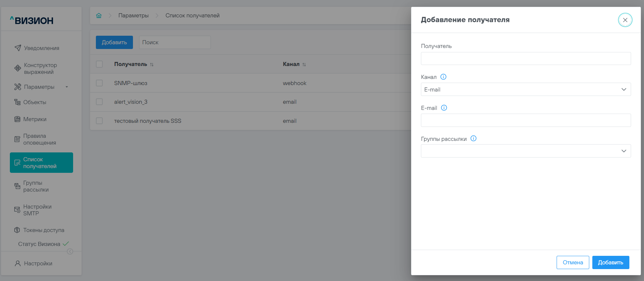Close the Добавление получателя panel
This screenshot has height=281, width=644.
coord(625,20)
